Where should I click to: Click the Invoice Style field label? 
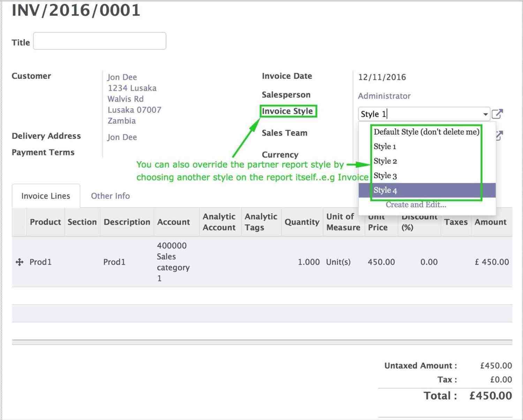coord(287,111)
